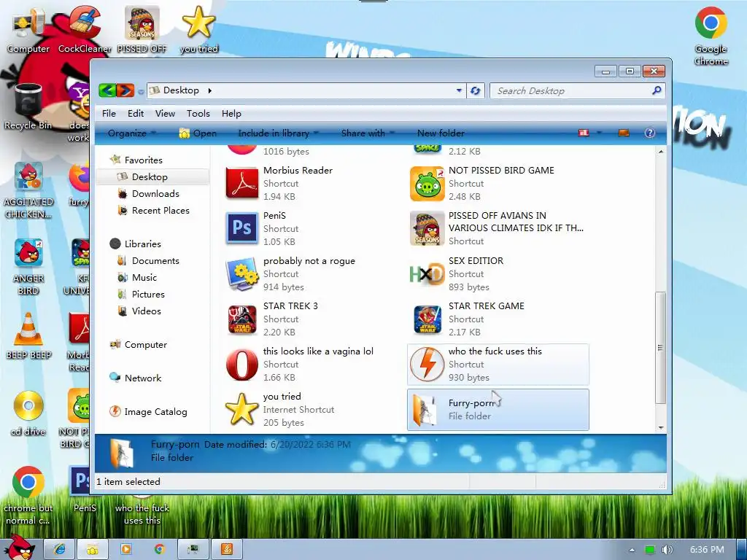Select the NOT PISSED BIRD GAME shortcut
This screenshot has height=560, width=747.
[427, 183]
